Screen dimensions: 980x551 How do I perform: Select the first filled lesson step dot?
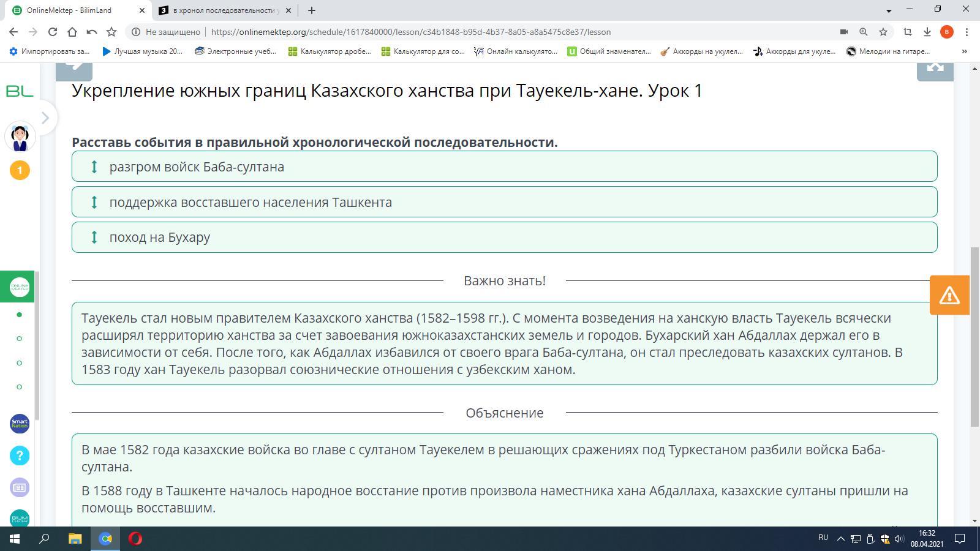[19, 315]
